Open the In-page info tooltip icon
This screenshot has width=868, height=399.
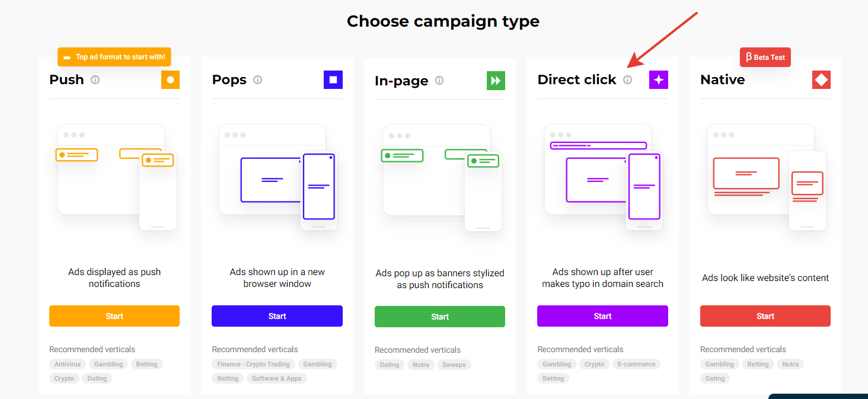tap(439, 80)
